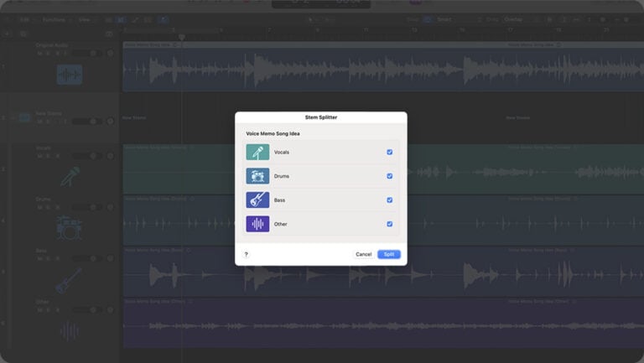644x363 pixels.
Task: Select the Other track waveform icon in track list
Action: (x=69, y=331)
